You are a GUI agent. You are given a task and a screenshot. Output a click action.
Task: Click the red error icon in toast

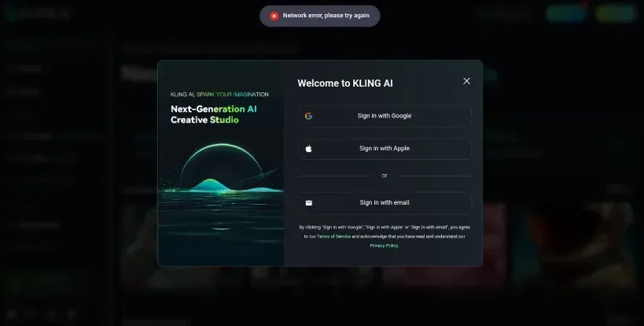pos(274,16)
